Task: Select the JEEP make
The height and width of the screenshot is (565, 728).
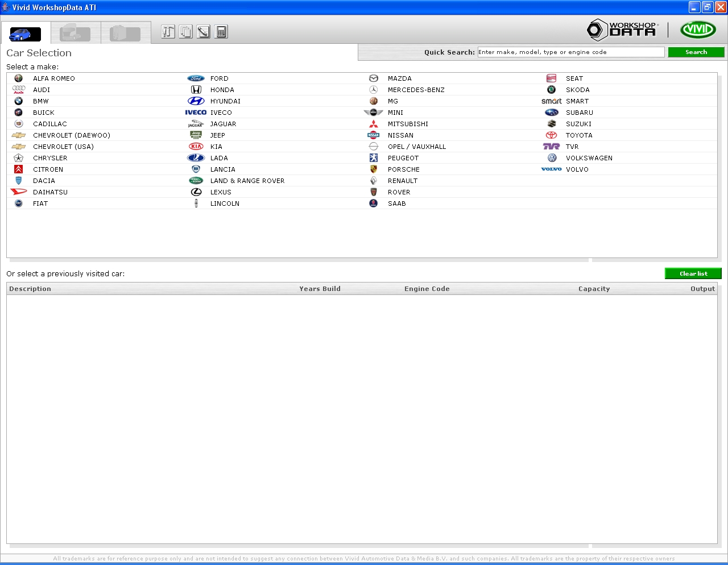Action: coord(218,135)
